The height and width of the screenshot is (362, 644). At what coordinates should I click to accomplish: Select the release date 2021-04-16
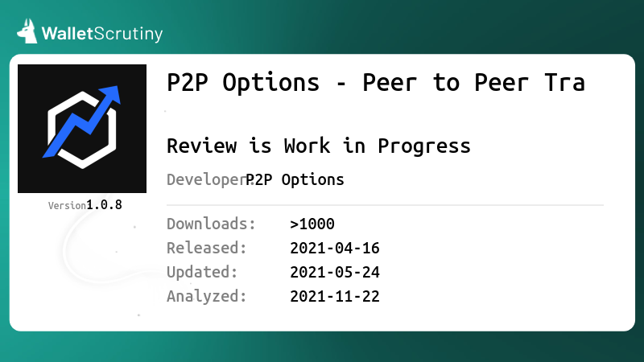click(x=335, y=249)
